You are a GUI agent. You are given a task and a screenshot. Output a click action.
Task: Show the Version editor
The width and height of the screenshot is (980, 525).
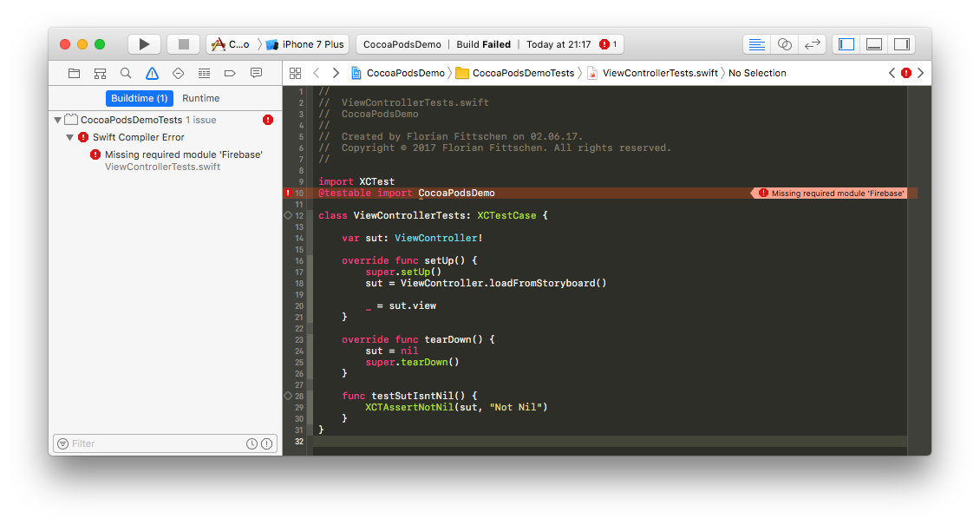point(813,44)
